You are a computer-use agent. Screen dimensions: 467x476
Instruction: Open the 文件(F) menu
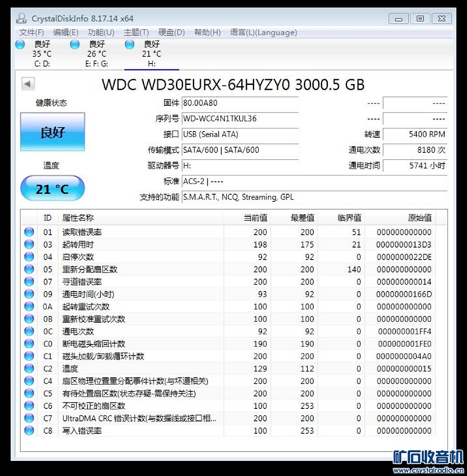click(x=32, y=32)
